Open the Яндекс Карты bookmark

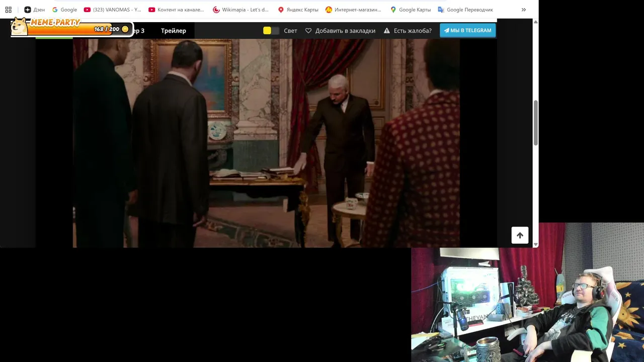pos(298,10)
